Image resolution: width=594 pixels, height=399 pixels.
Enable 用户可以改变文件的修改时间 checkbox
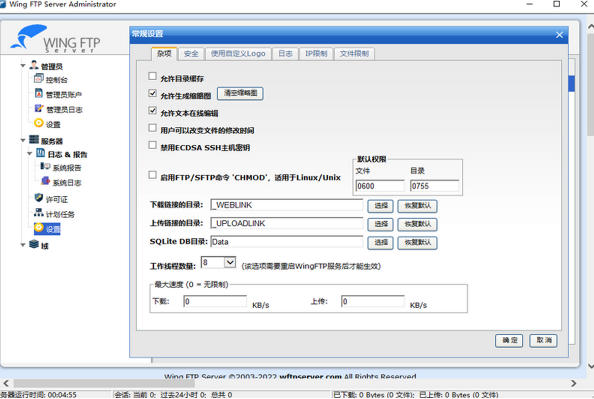coord(152,128)
